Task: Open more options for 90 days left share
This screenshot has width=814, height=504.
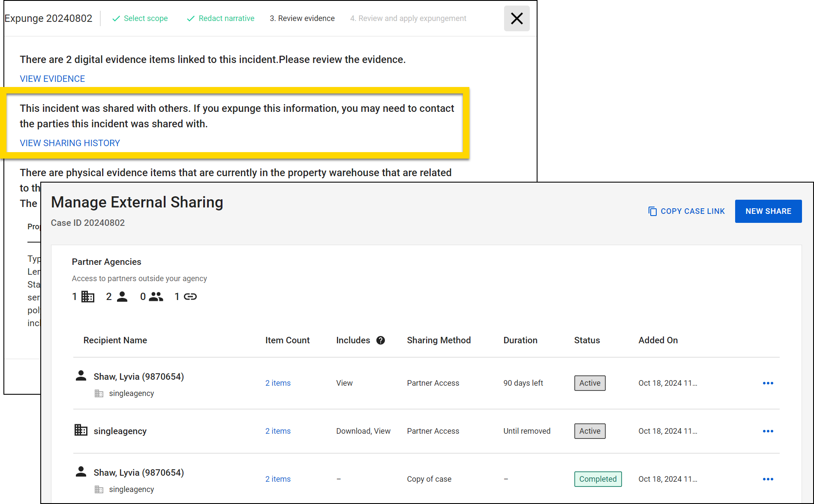Action: click(768, 383)
